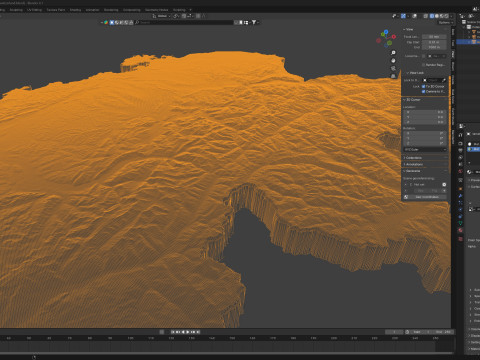
Task: Open the Item tab in the viewport sidebar
Action: (453, 32)
